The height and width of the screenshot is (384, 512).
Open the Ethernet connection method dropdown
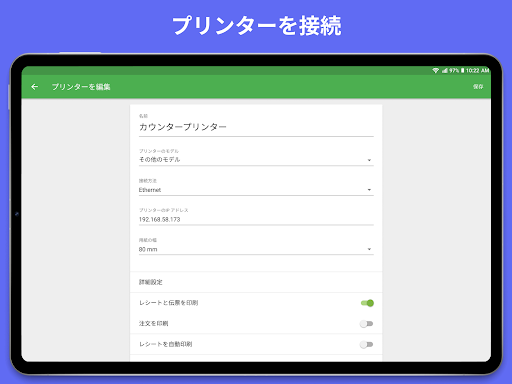tap(256, 190)
